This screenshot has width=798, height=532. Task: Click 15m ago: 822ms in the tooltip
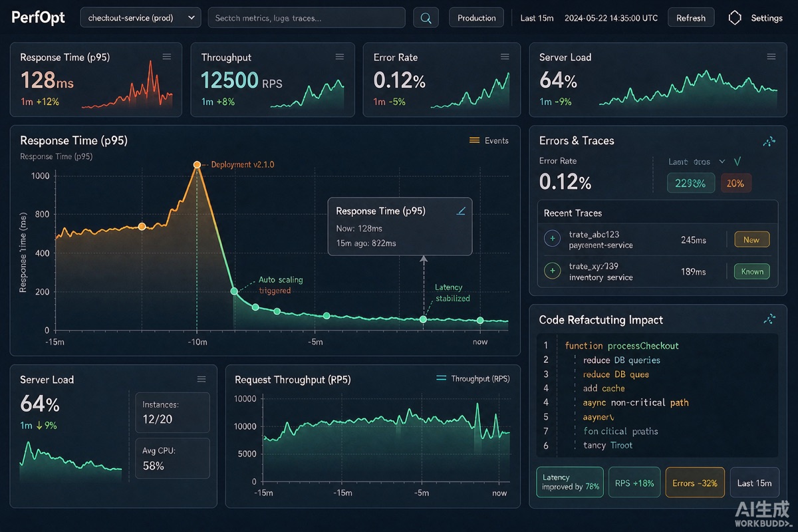coord(366,243)
